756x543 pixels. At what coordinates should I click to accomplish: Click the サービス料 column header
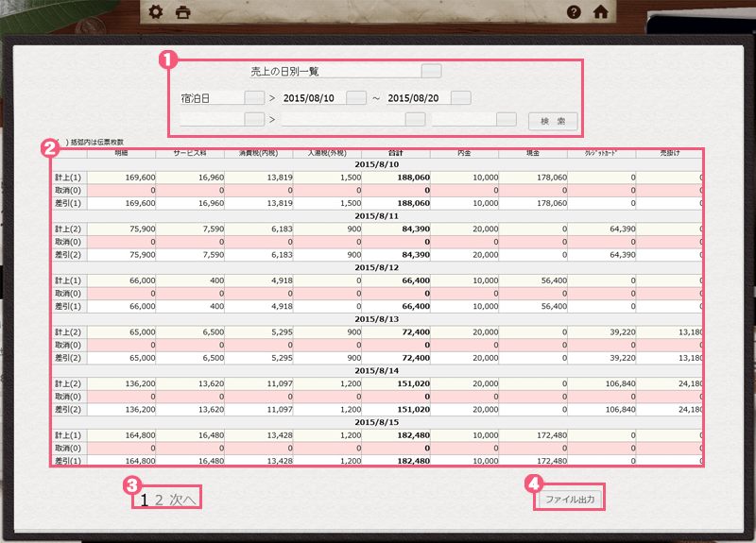pyautogui.click(x=190, y=153)
